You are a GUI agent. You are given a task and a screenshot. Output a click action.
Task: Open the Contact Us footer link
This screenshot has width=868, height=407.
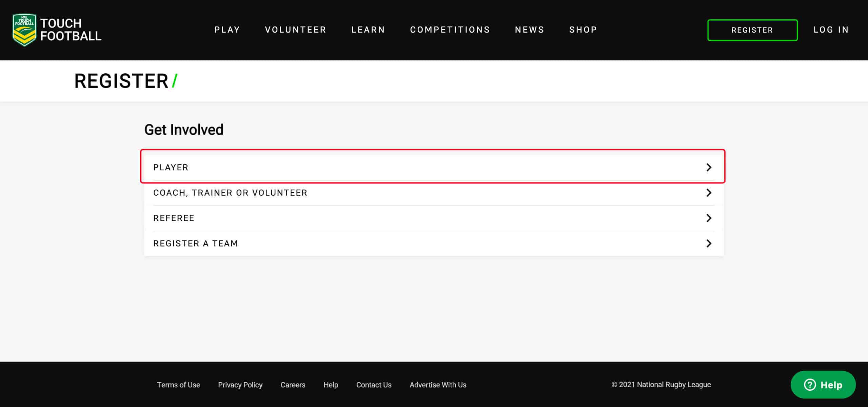(374, 385)
